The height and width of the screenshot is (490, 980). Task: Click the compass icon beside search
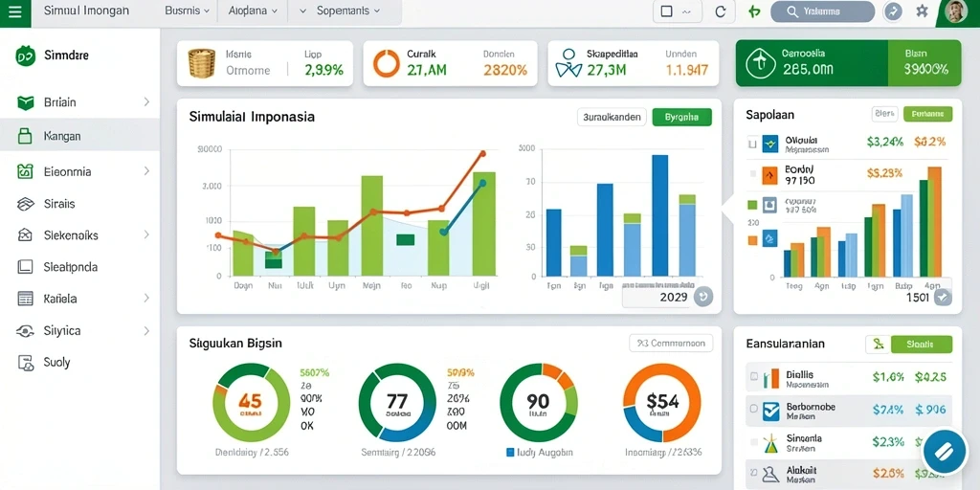coord(893,11)
